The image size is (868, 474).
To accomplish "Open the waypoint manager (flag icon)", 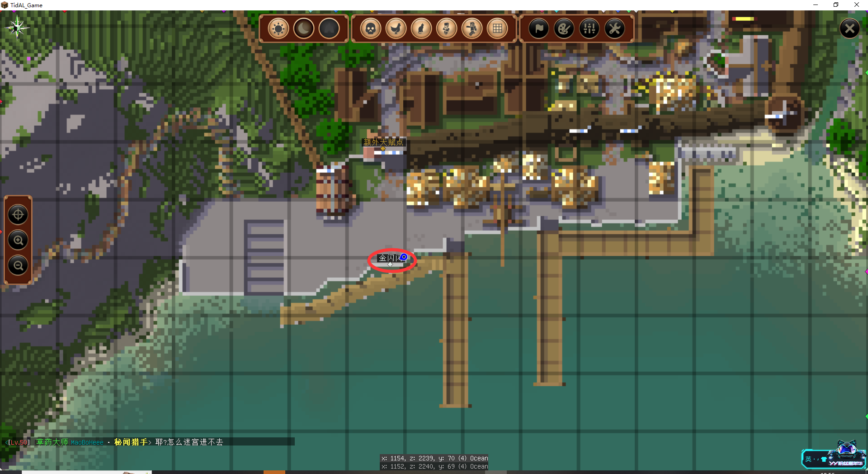I will click(538, 29).
